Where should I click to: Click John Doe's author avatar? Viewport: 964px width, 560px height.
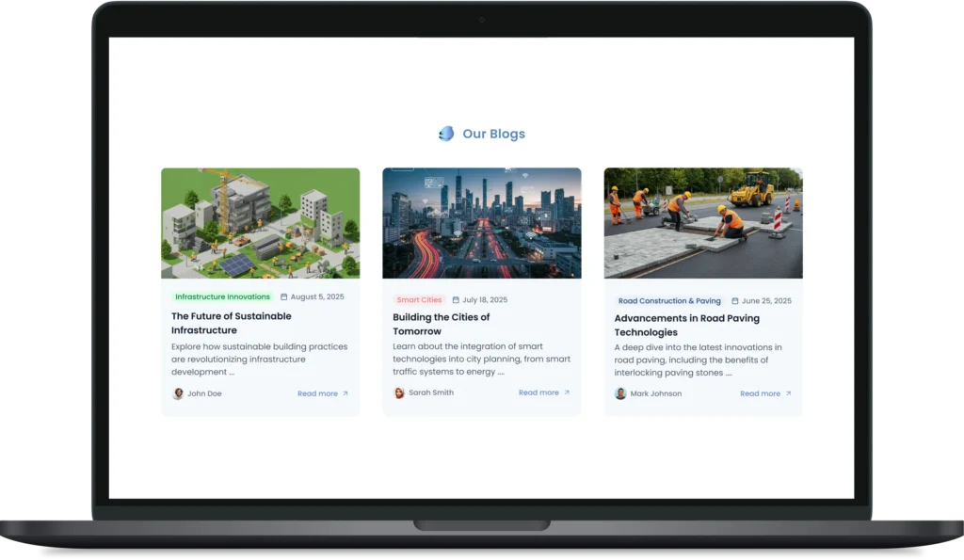tap(178, 393)
